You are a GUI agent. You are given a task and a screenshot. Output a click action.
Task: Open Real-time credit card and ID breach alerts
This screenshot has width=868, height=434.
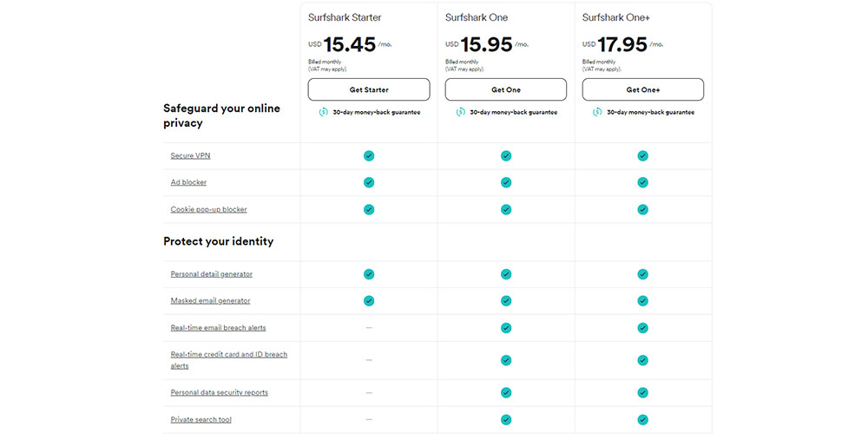click(x=228, y=360)
